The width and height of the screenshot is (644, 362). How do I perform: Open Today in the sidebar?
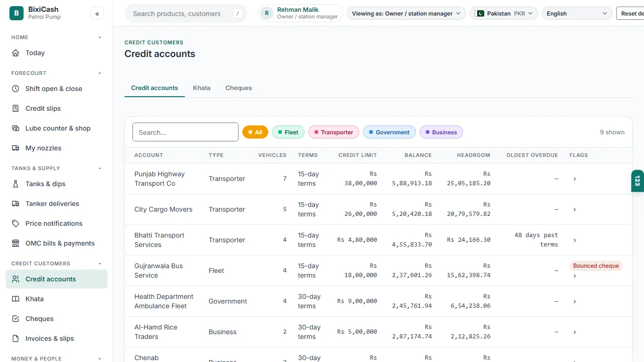pyautogui.click(x=57, y=53)
